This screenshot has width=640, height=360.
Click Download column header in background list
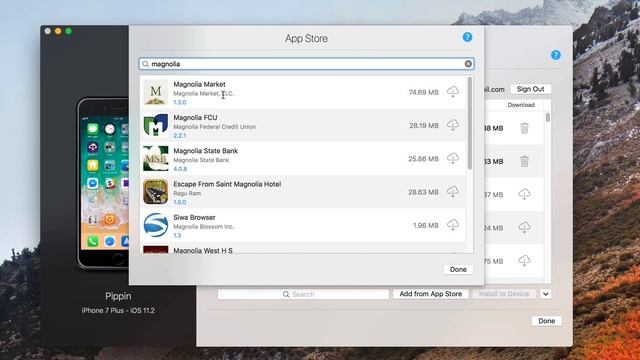(x=521, y=105)
